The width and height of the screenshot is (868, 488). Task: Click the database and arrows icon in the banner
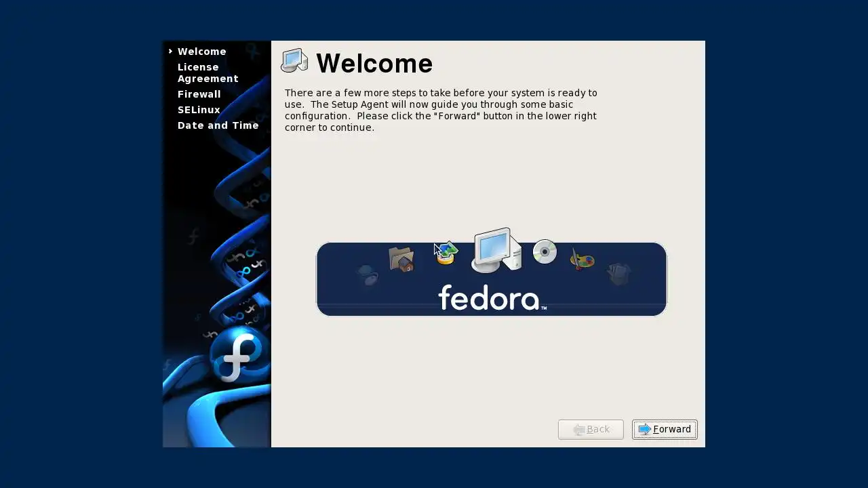446,253
